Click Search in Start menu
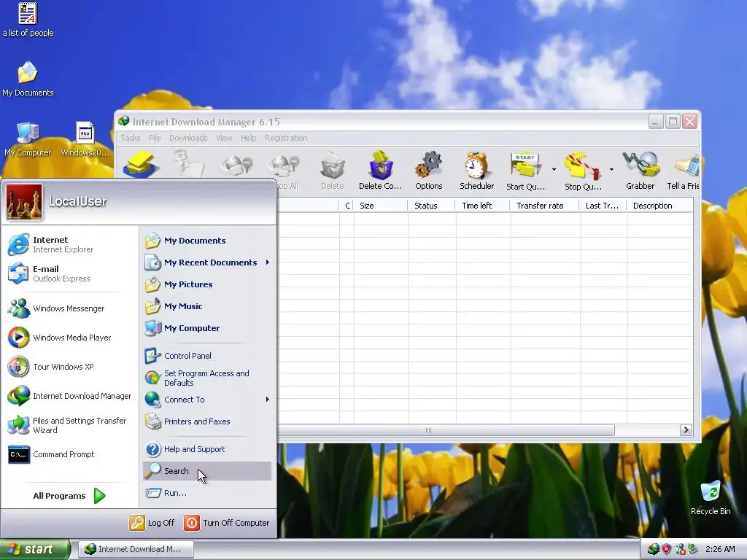Image resolution: width=747 pixels, height=560 pixels. 207,471
